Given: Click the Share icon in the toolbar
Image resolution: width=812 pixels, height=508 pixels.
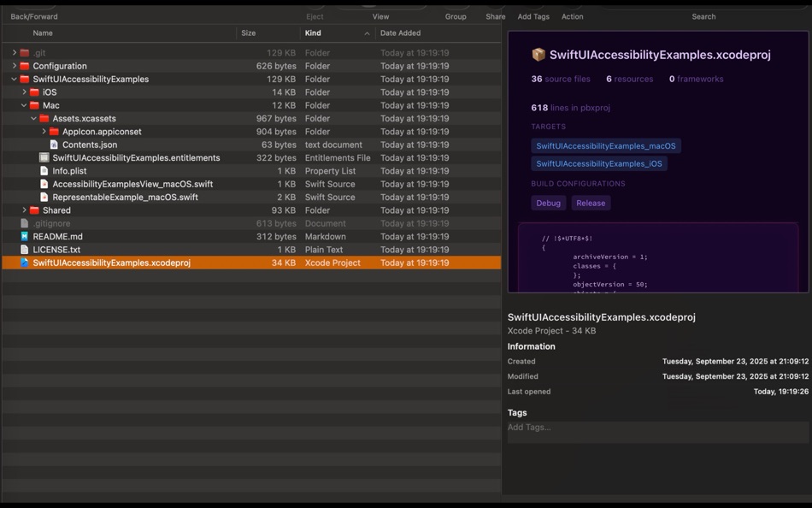Looking at the screenshot, I should tap(494, 13).
